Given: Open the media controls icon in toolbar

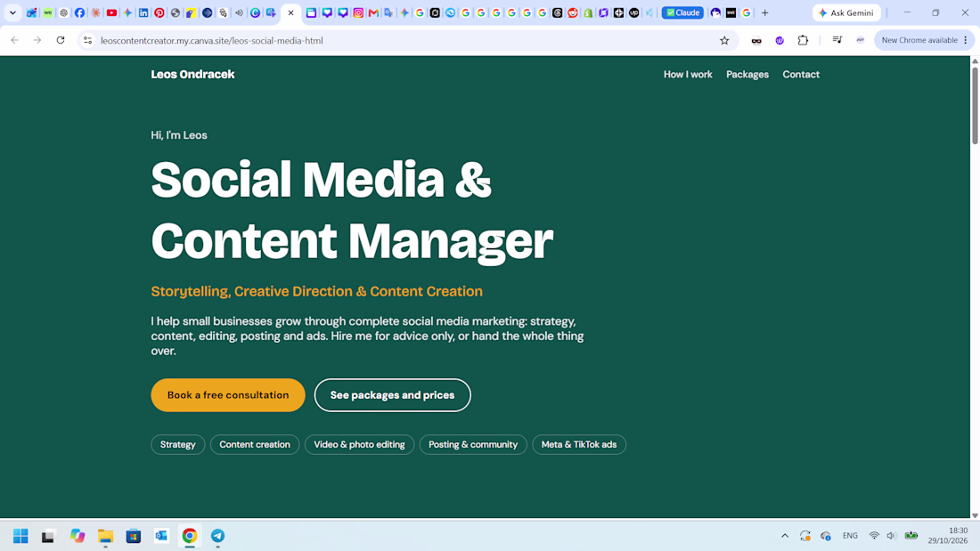Looking at the screenshot, I should point(837,41).
